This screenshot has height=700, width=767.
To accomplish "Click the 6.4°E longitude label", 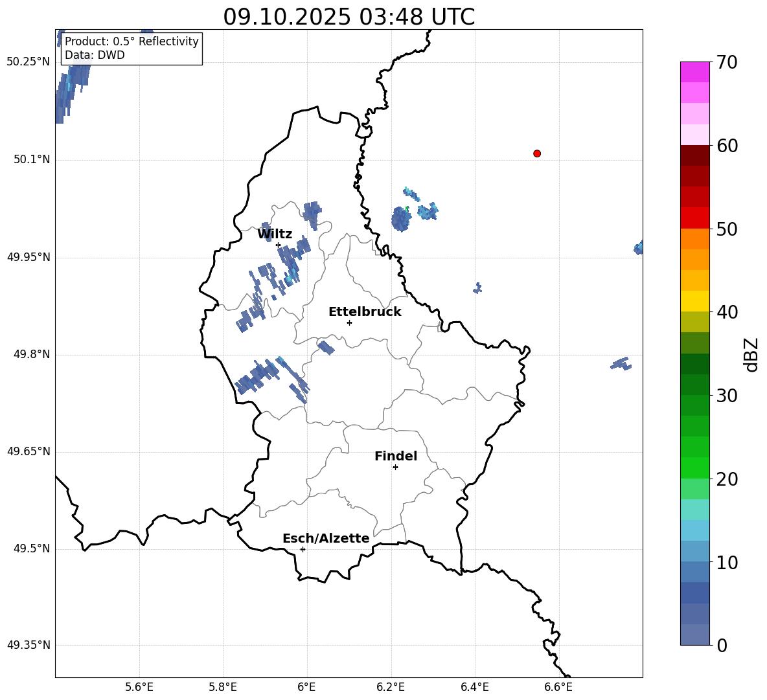I will pyautogui.click(x=474, y=687).
